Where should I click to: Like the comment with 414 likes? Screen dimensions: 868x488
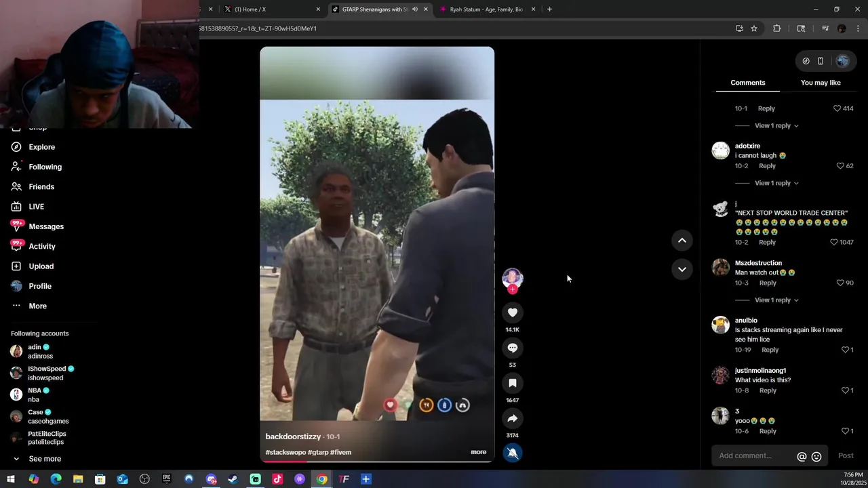point(837,108)
